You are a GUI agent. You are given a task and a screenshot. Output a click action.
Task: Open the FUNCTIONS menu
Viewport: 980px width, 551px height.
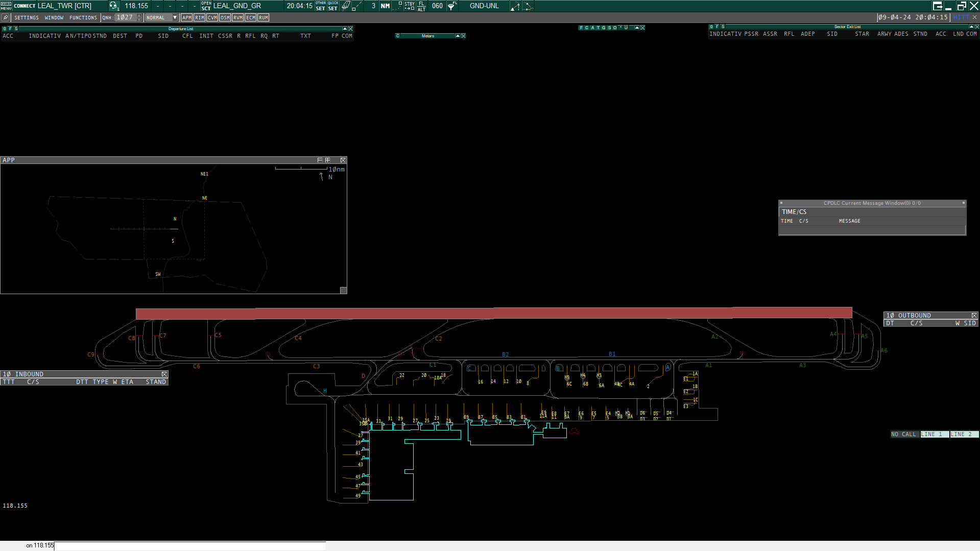coord(83,17)
